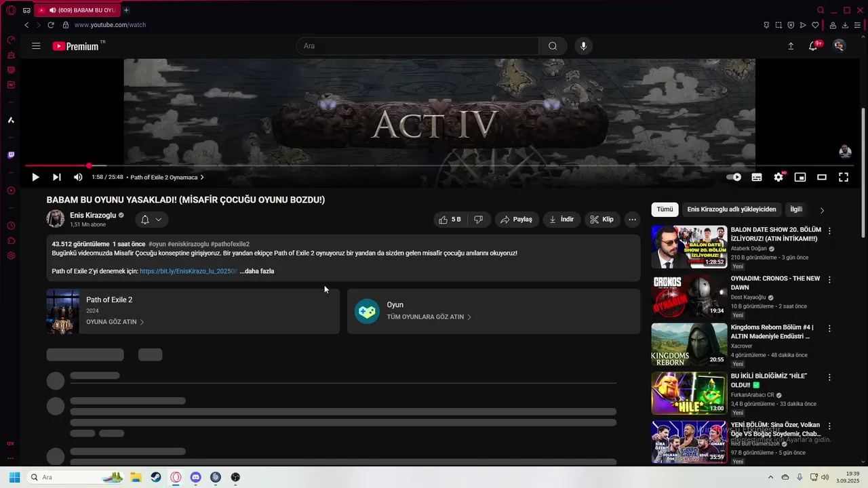Open the three-dot more actions menu
This screenshot has width=868, height=488.
click(632, 220)
